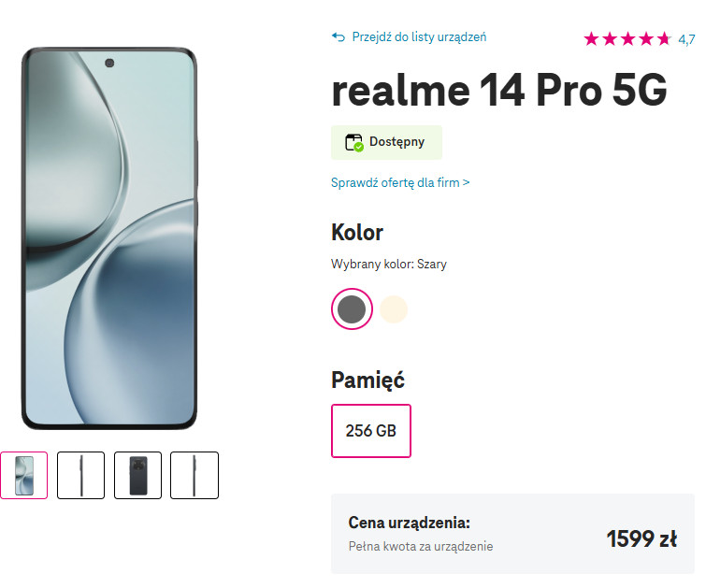Show the front view thumbnail of the phone
706x588 pixels.
tap(23, 475)
